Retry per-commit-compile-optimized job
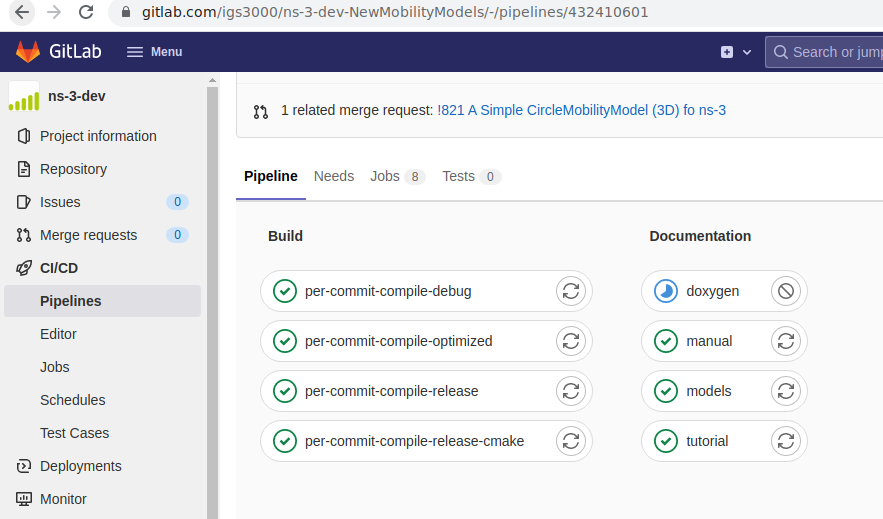The width and height of the screenshot is (883, 519). pyautogui.click(x=571, y=341)
